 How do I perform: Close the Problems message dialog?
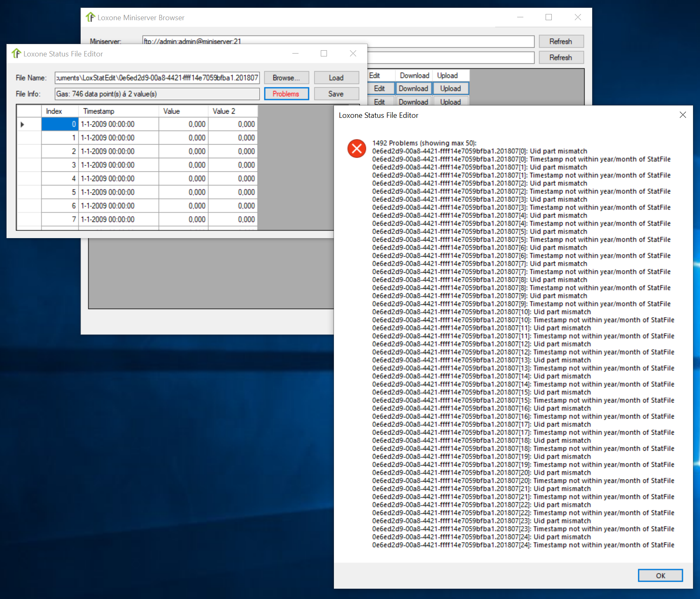pyautogui.click(x=683, y=115)
